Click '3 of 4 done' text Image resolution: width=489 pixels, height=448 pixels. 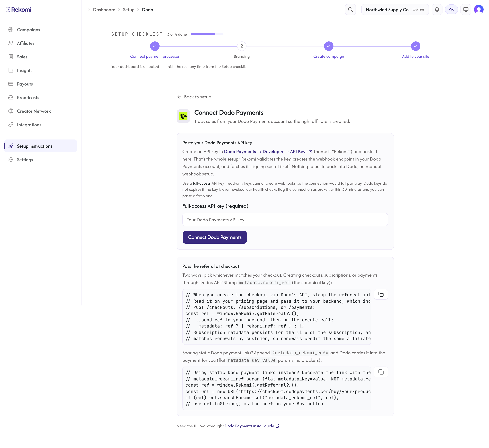(x=177, y=34)
